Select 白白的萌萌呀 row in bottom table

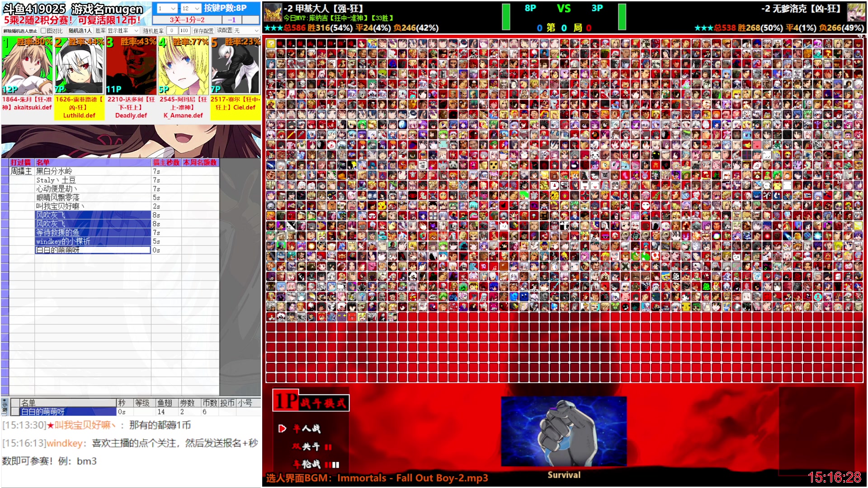click(68, 412)
